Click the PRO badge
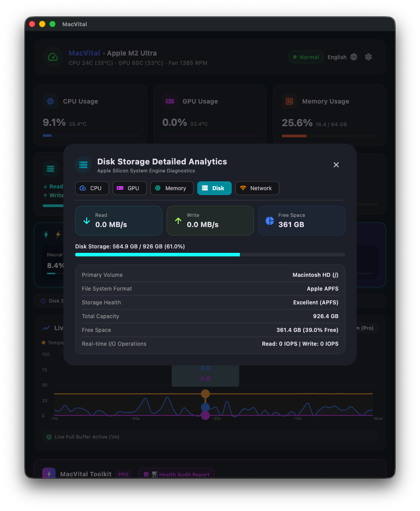The width and height of the screenshot is (420, 511). pos(123,475)
